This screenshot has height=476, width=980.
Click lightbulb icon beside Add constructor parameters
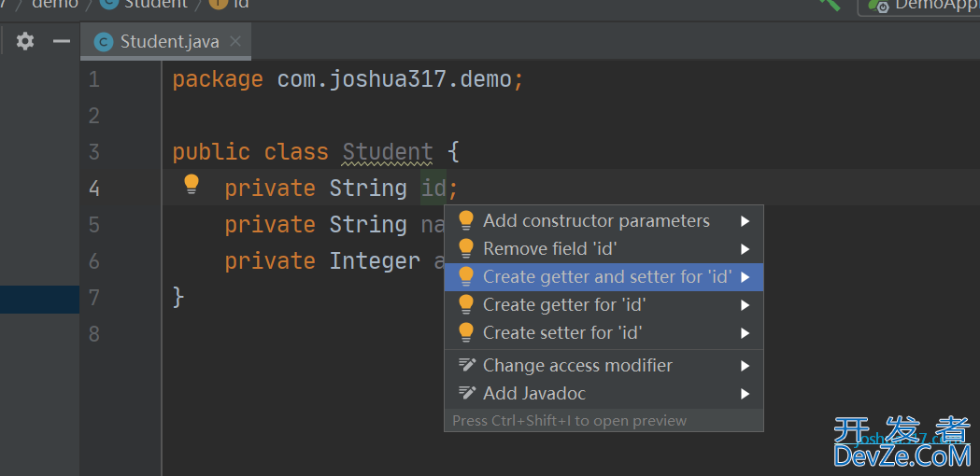(x=466, y=220)
